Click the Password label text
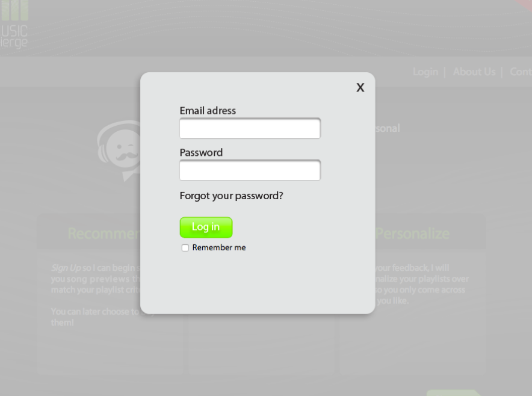The image size is (532, 396). point(201,153)
